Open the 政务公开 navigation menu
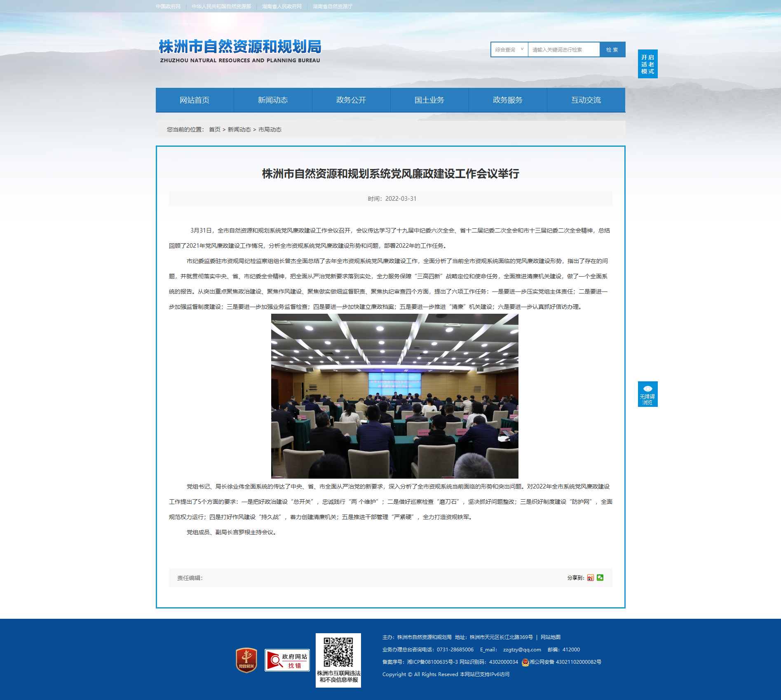 point(351,100)
